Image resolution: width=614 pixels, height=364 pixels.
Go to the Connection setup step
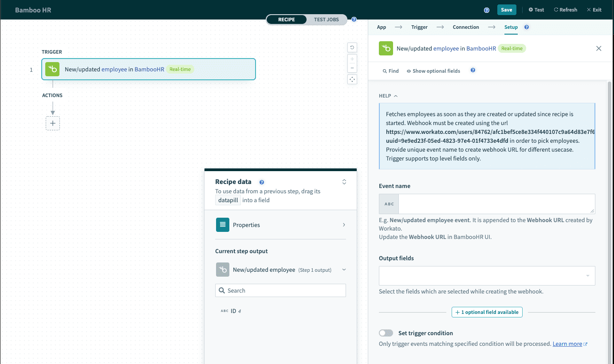(x=465, y=27)
